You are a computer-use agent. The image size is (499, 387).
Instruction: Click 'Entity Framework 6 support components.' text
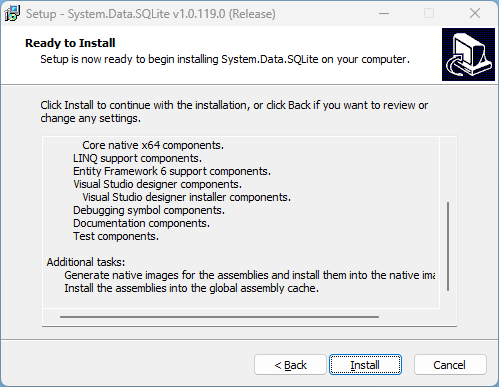click(172, 171)
